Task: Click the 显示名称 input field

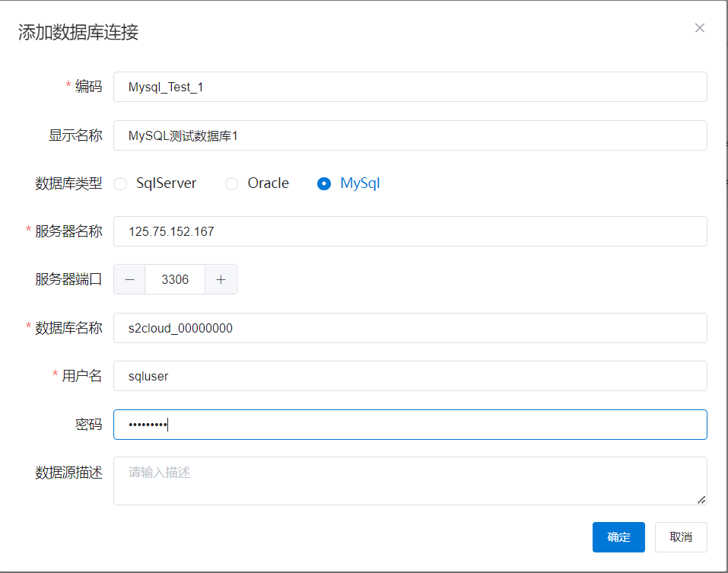Action: (410, 135)
